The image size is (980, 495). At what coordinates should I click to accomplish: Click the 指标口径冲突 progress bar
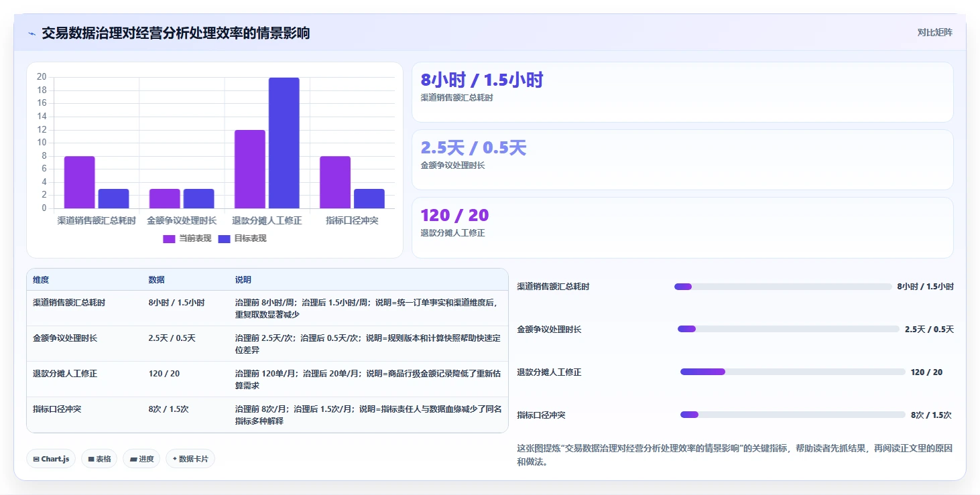pyautogui.click(x=793, y=415)
